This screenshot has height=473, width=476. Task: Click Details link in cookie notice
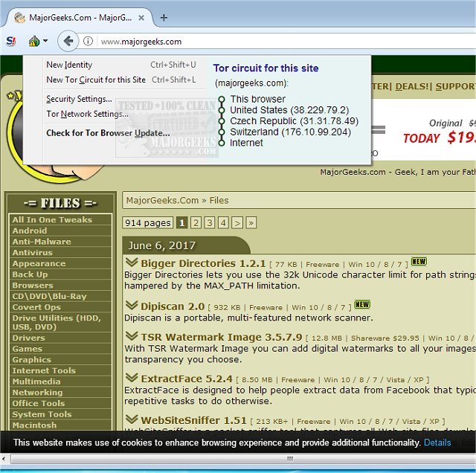tap(437, 443)
